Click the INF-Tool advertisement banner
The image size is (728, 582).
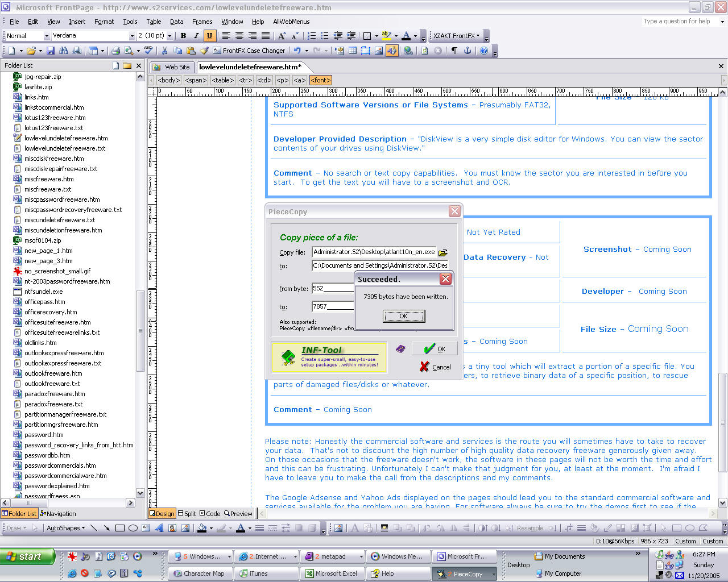(x=329, y=357)
